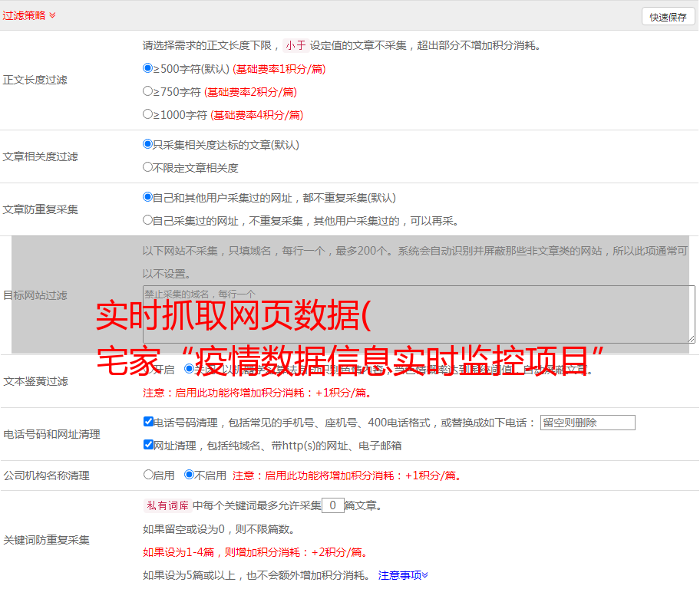Click the text 如果留空或设为0,则不限篇数。
Image resolution: width=700 pixels, height=589 pixels.
(x=219, y=529)
